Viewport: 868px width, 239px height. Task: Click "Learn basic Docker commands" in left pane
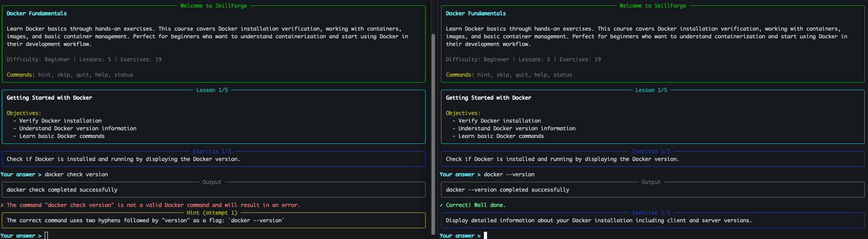pyautogui.click(x=62, y=136)
